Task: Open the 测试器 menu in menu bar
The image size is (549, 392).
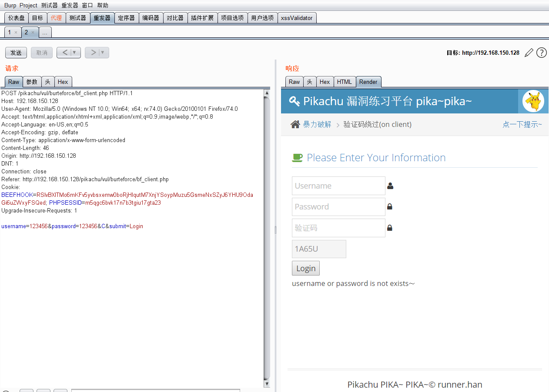Action: coord(49,5)
